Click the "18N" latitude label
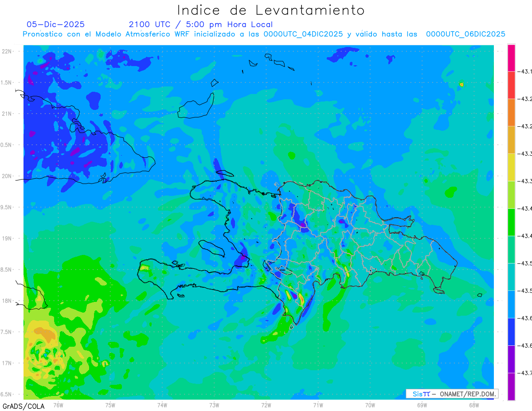The width and height of the screenshot is (532, 411). click(x=7, y=301)
